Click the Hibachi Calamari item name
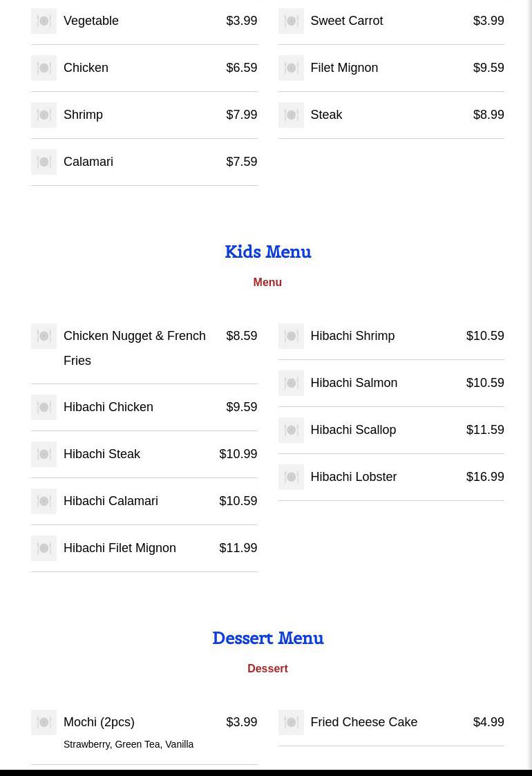 click(111, 501)
